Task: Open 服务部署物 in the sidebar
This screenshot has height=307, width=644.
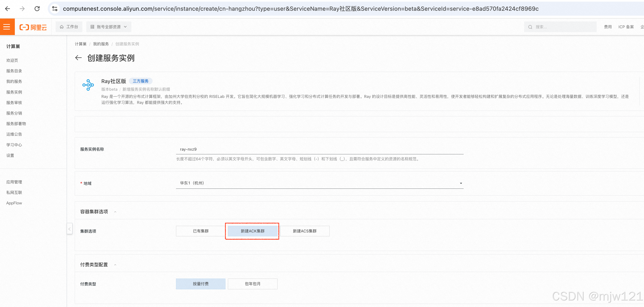Action: (16, 124)
